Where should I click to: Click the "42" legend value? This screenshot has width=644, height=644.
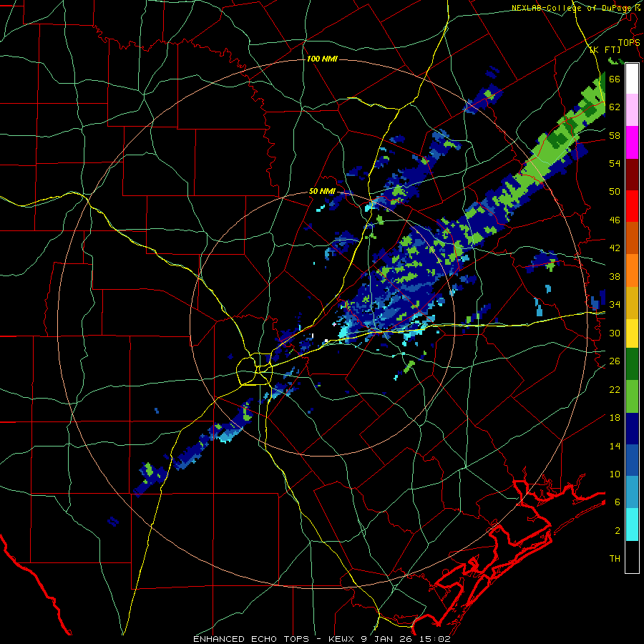(615, 248)
